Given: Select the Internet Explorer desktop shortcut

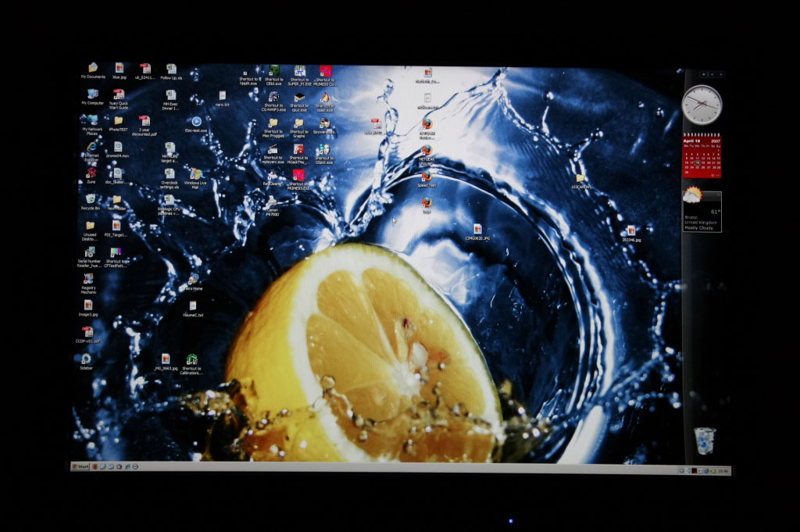Looking at the screenshot, I should (x=91, y=148).
